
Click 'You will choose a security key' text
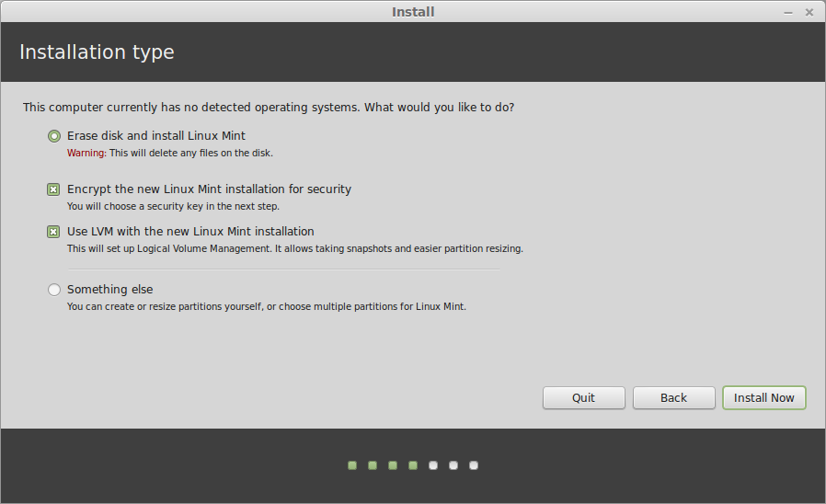point(173,206)
